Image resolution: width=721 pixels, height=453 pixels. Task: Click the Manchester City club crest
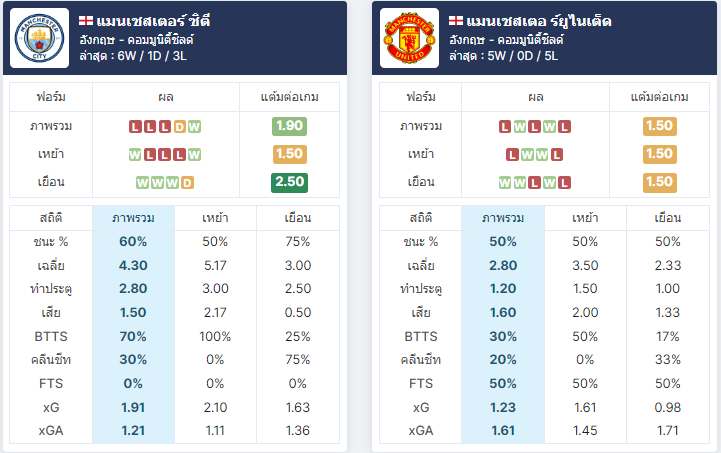click(40, 38)
